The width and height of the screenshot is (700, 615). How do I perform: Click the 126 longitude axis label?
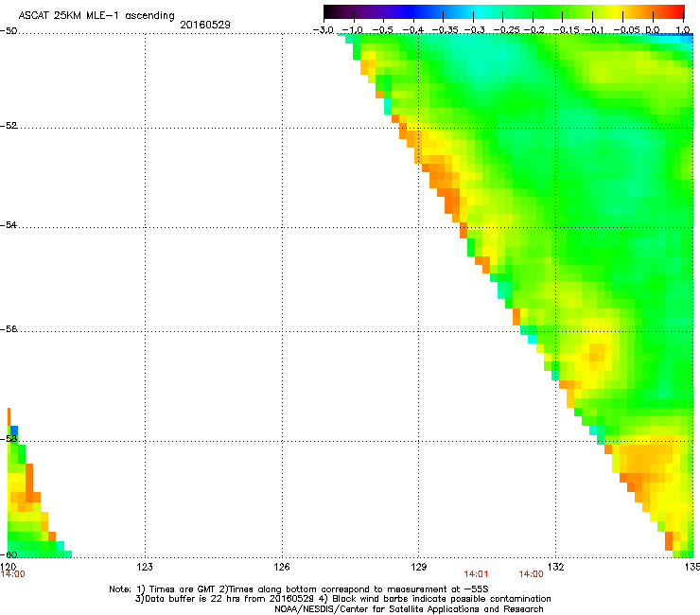coord(282,567)
